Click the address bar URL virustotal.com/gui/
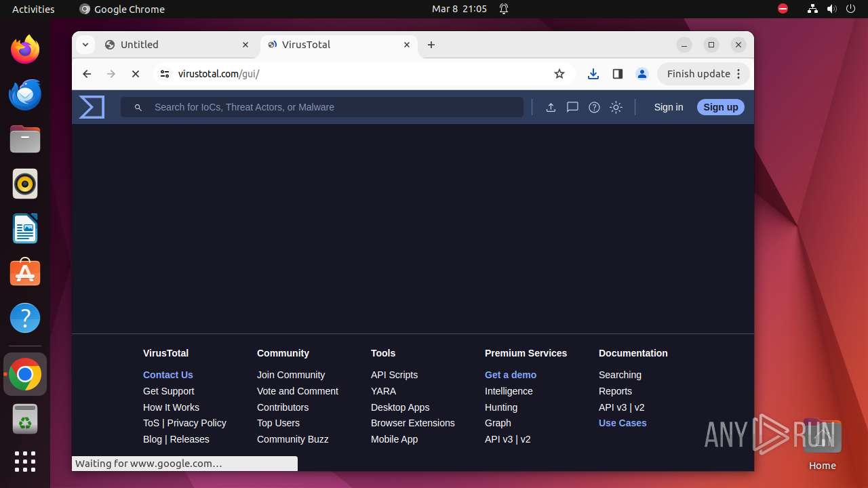868x488 pixels. point(219,74)
